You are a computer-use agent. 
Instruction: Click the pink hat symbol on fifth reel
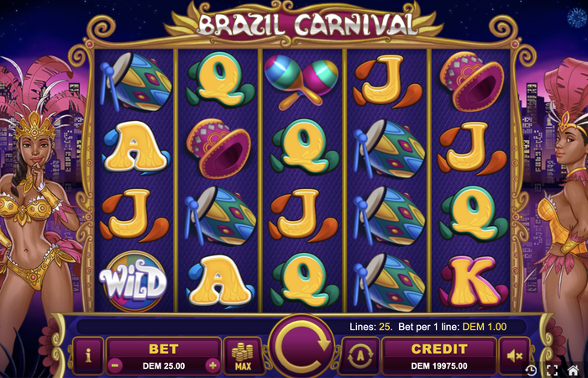tap(472, 81)
